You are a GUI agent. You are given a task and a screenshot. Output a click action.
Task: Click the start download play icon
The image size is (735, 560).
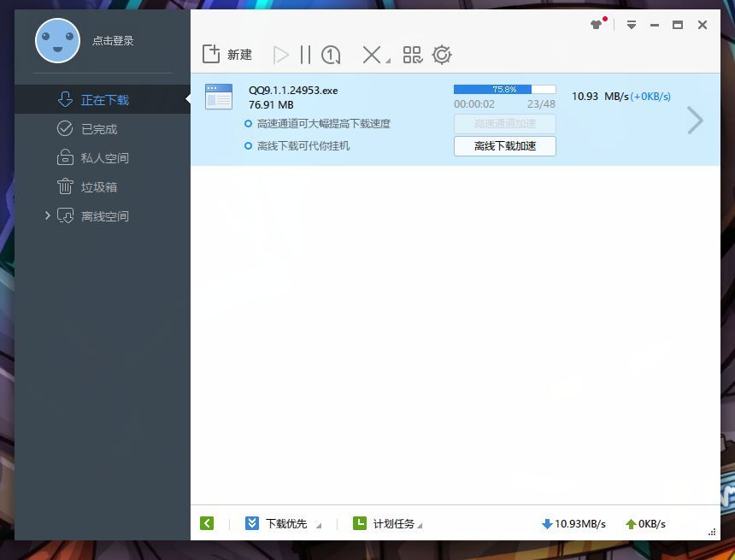[280, 56]
